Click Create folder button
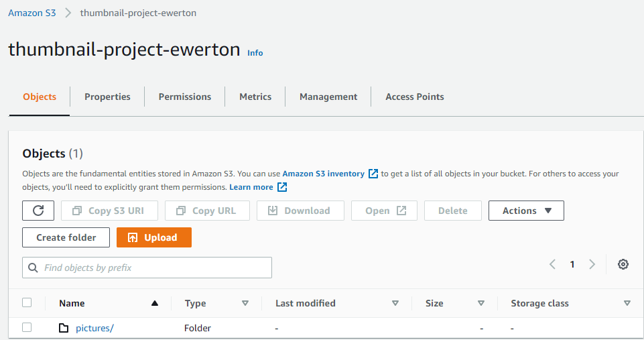Screen dimensions: 644x340 tap(66, 237)
